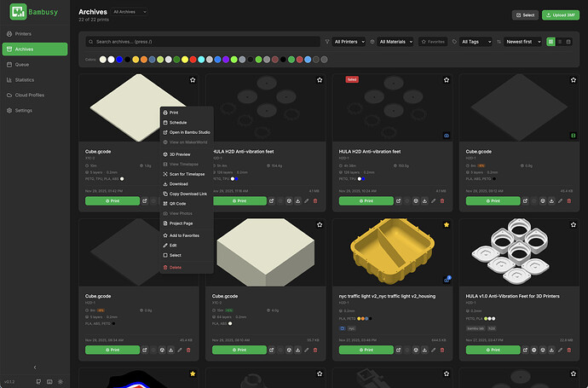Download the nyc traffic light archive
The width and height of the screenshot is (588, 388).
click(424, 350)
